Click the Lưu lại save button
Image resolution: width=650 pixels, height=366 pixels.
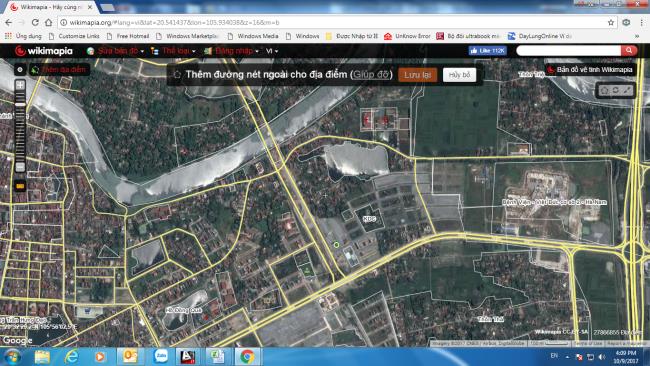point(417,75)
